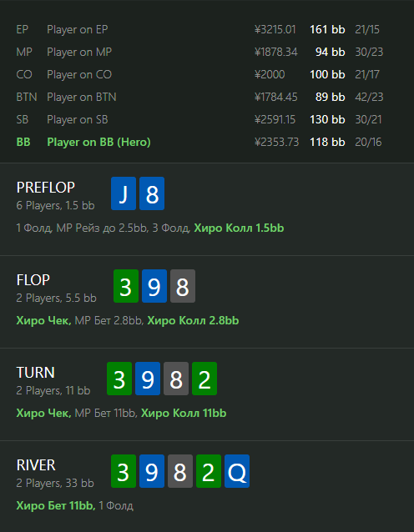Select the Player on MP name
This screenshot has height=532, width=414.
point(79,52)
